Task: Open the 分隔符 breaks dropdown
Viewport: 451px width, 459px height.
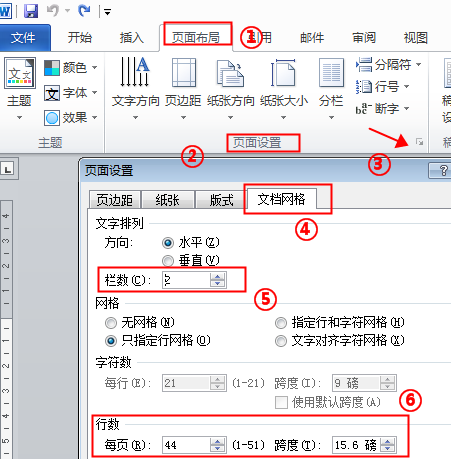Action: [389, 64]
